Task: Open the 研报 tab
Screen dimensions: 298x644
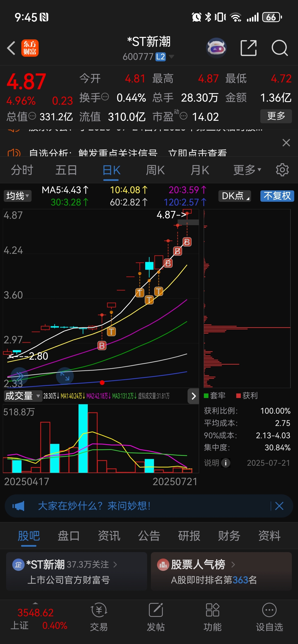Action: (189, 536)
